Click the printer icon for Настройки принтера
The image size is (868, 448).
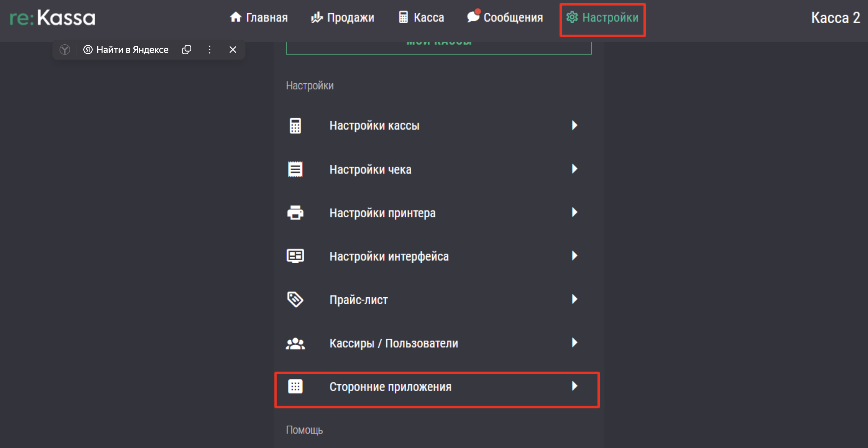tap(295, 213)
